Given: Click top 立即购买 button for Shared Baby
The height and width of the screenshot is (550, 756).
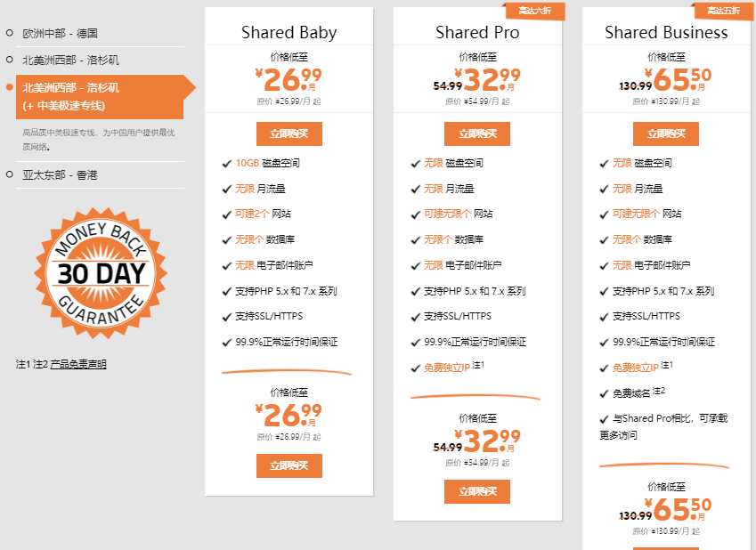Looking at the screenshot, I should pos(289,134).
